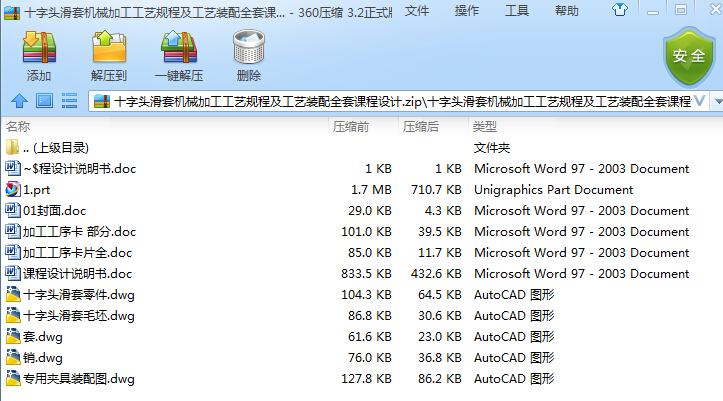723x401 pixels.
Task: Click the AutoCAD icon of 套.dwg
Action: coord(13,336)
